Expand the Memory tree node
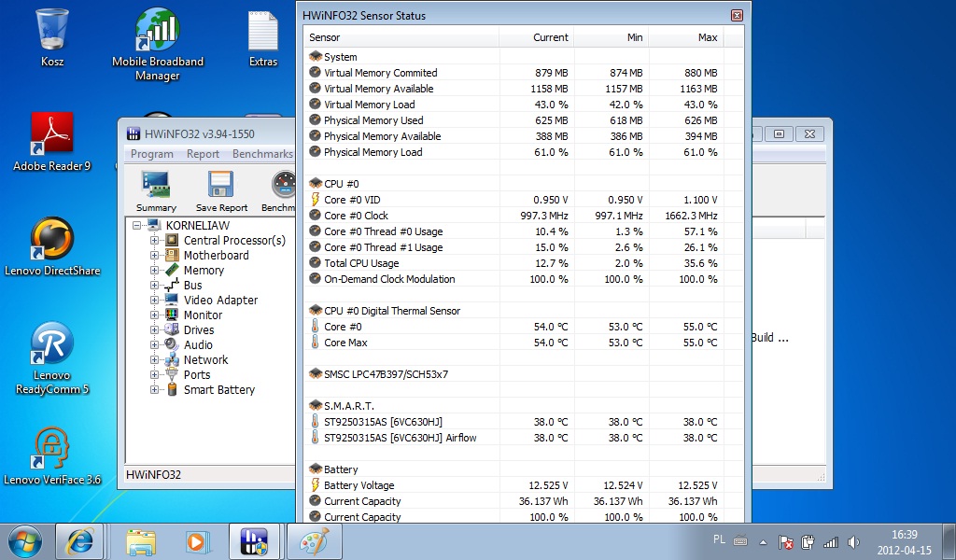 pyautogui.click(x=154, y=270)
